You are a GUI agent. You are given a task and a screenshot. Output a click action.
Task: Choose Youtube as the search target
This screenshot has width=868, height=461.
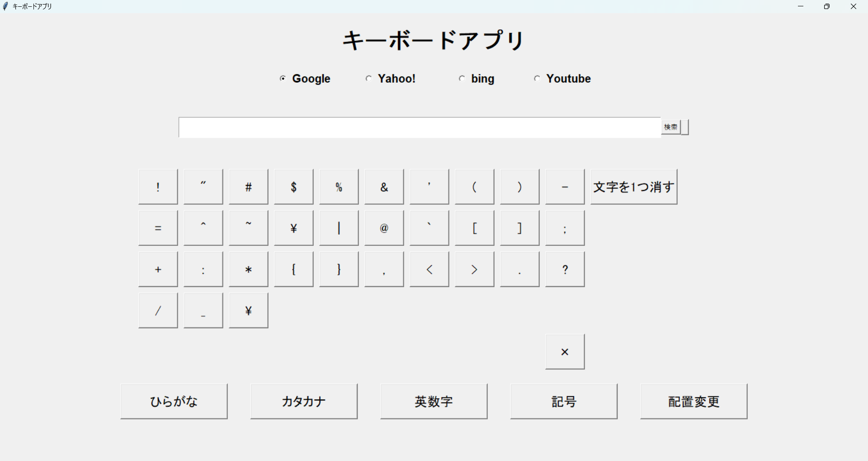537,79
